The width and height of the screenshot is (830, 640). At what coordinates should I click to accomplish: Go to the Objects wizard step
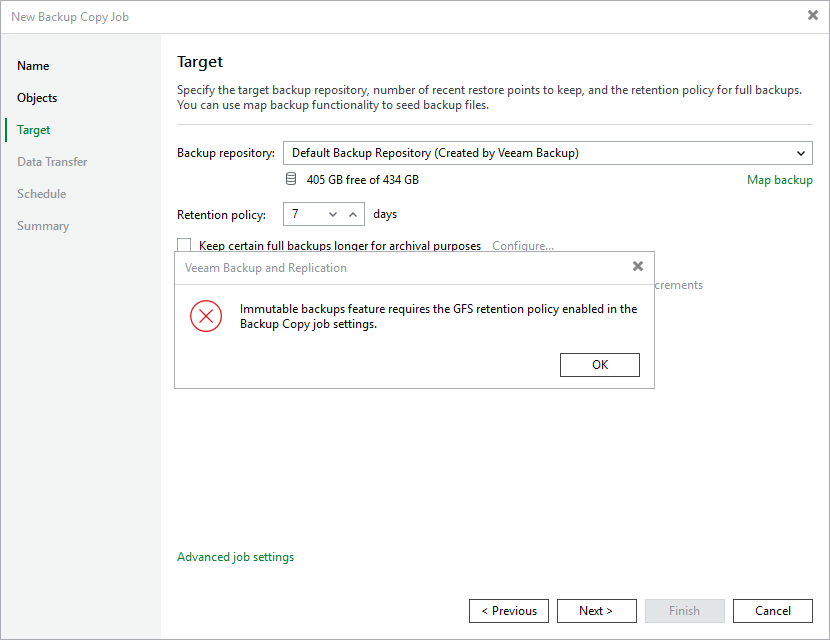coord(37,98)
